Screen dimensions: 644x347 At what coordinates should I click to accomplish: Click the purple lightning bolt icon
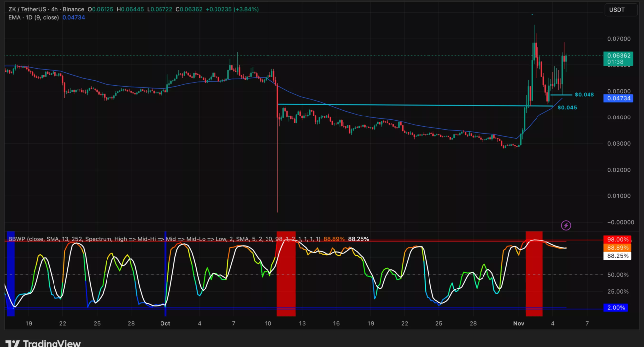point(566,226)
